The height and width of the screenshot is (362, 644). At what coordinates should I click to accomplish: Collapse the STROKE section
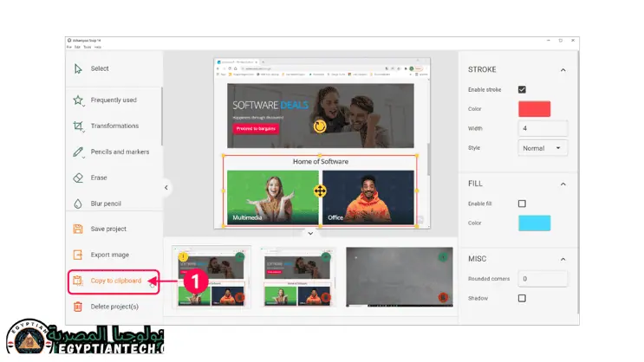click(x=562, y=69)
